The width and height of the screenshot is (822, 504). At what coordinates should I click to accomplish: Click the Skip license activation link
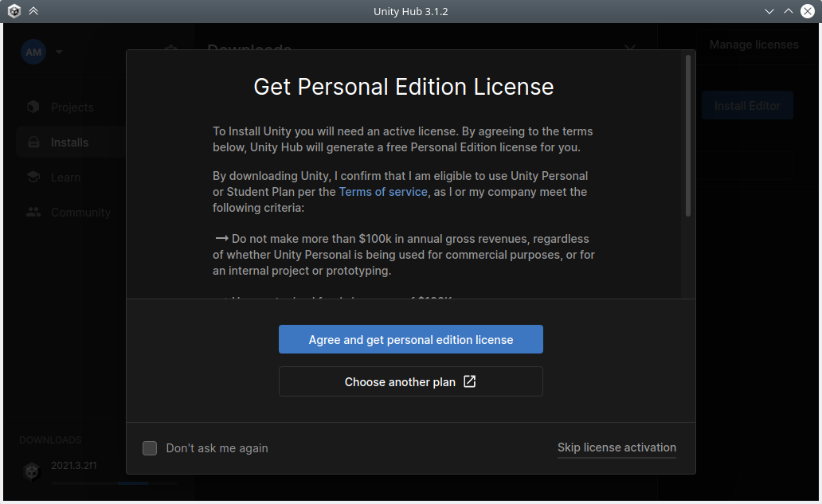pos(616,447)
